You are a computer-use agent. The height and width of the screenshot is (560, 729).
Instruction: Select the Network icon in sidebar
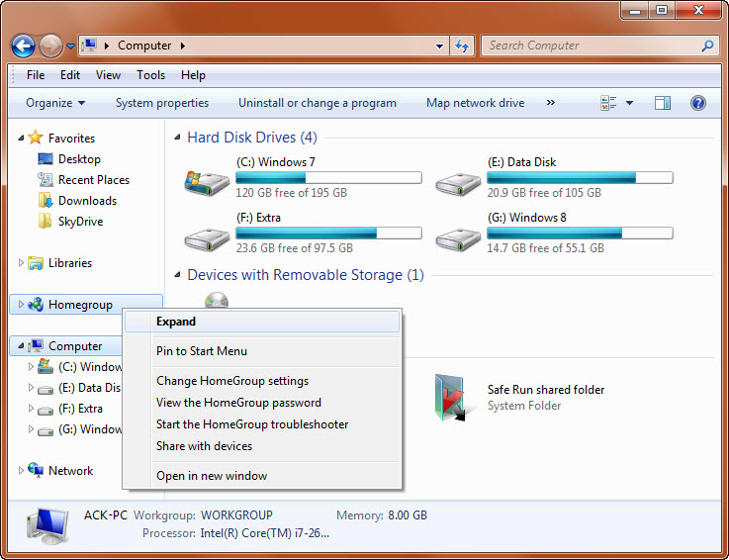(36, 470)
